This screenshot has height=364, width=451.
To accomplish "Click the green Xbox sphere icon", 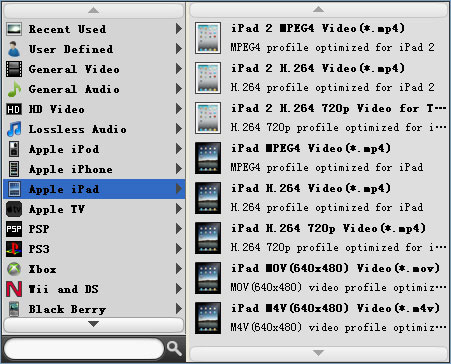I will click(14, 269).
